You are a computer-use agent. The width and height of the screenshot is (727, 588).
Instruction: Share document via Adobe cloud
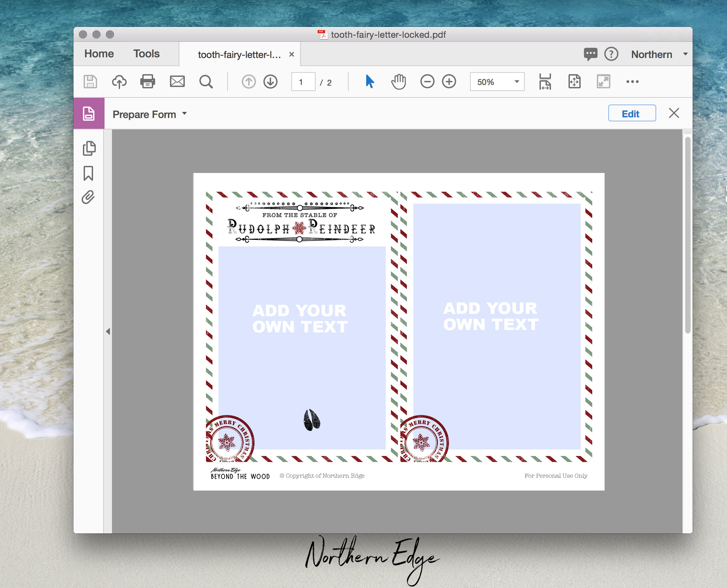(119, 81)
